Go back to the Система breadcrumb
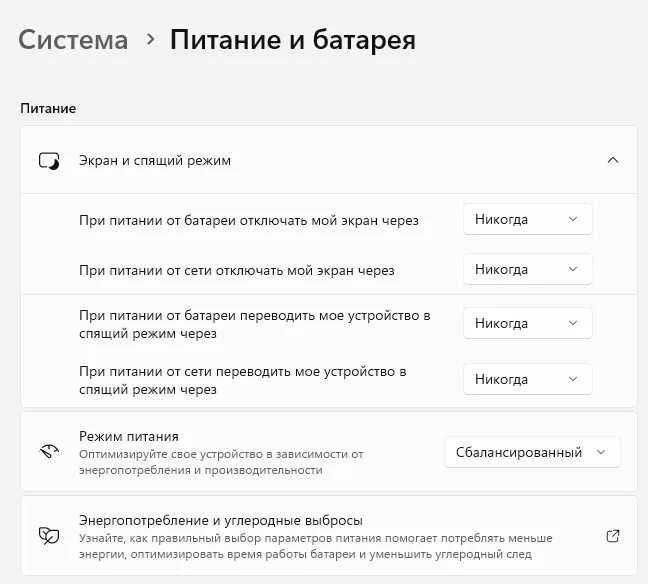 (x=74, y=40)
